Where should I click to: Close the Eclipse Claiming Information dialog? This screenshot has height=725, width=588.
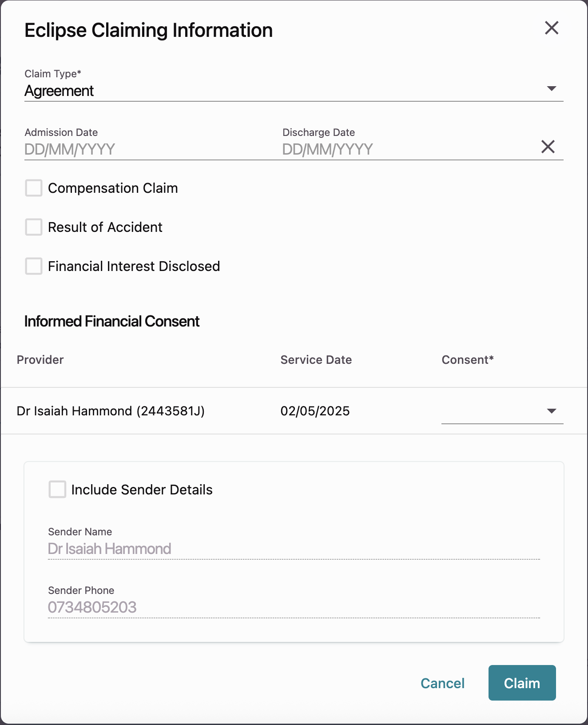(551, 28)
